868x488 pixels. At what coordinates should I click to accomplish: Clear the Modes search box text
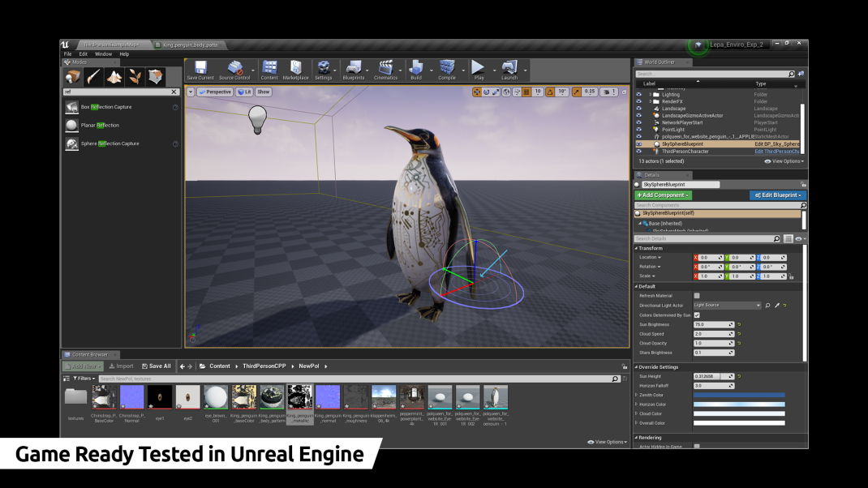click(x=174, y=92)
